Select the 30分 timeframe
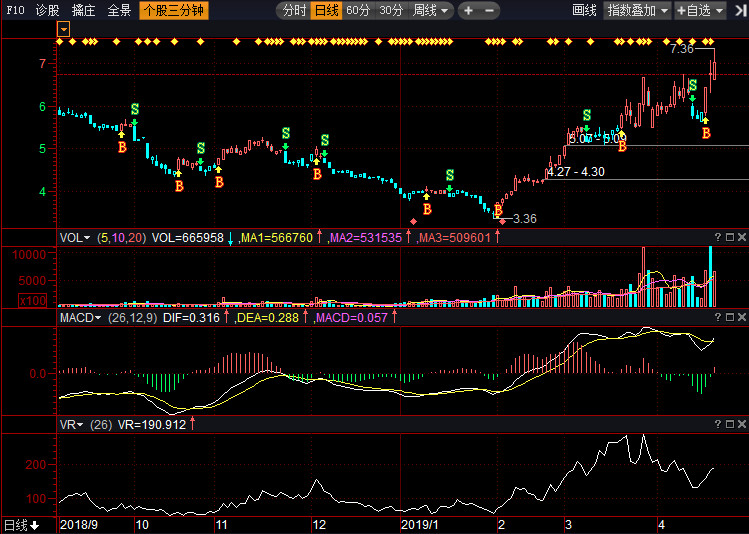The image size is (749, 534). 391,11
